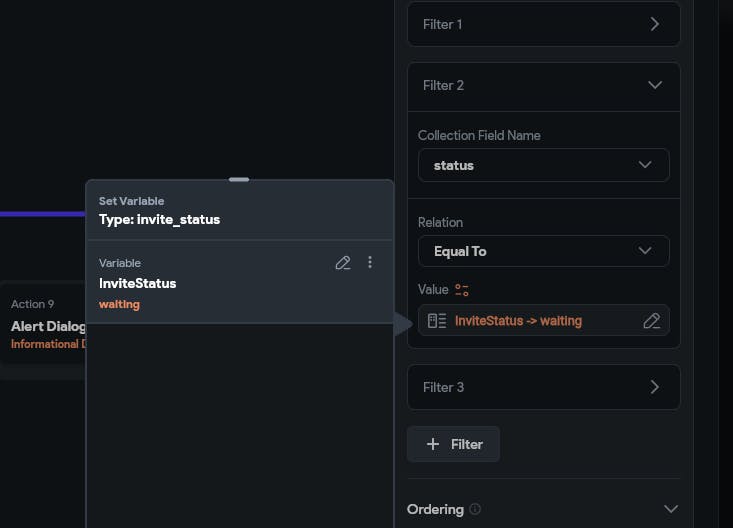Grab the popup's top drag handle
The width and height of the screenshot is (733, 528).
(x=239, y=180)
